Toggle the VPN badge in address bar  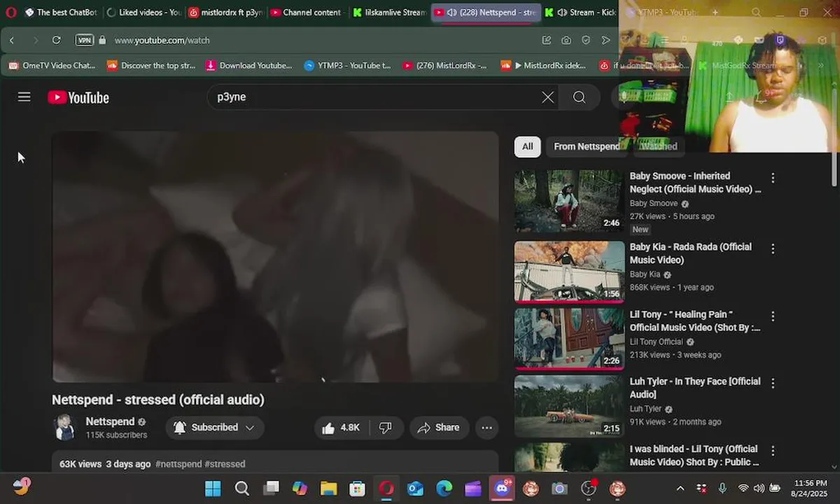click(x=85, y=41)
